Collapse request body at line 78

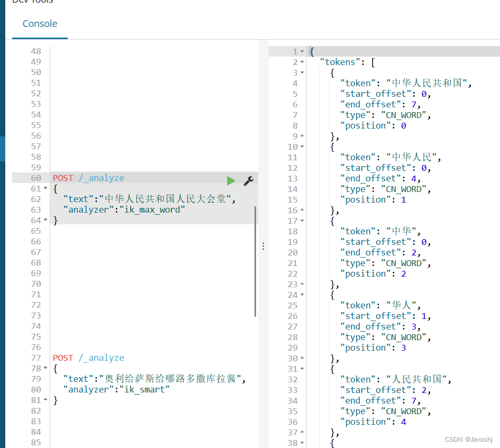coord(46,368)
